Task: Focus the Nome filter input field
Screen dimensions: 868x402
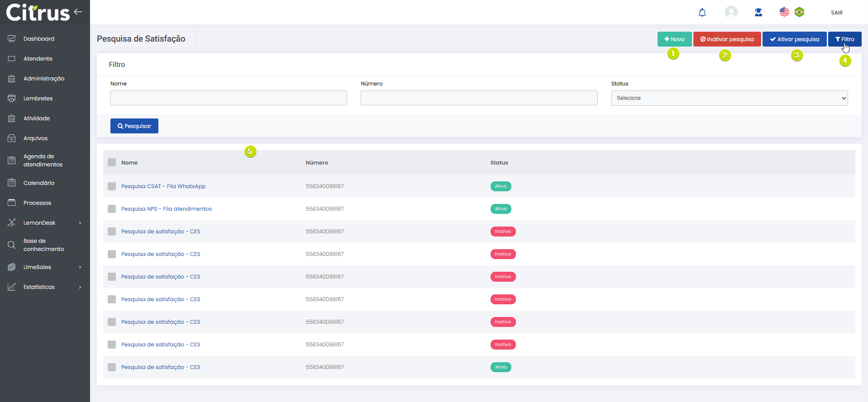Action: click(229, 98)
